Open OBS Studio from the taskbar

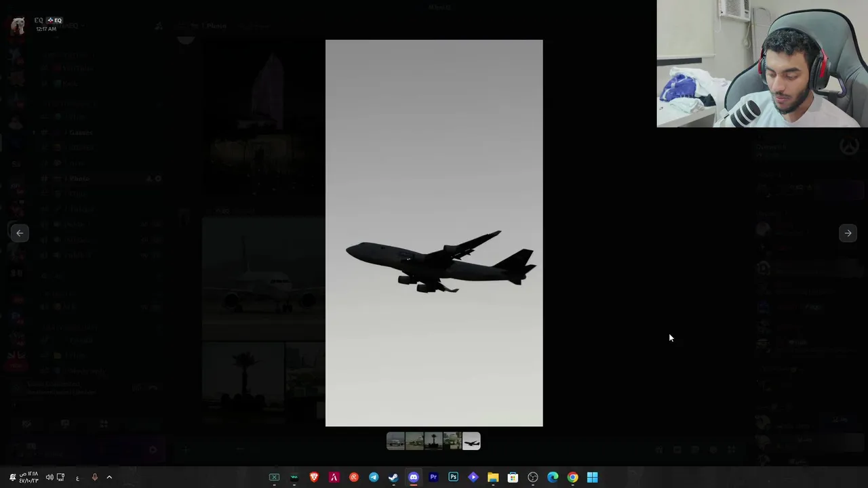tap(533, 478)
